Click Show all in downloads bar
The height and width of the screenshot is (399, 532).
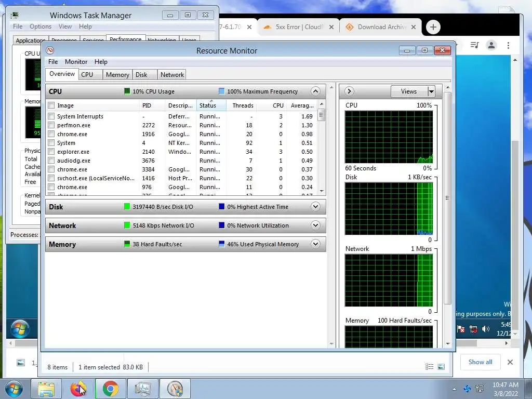480,362
